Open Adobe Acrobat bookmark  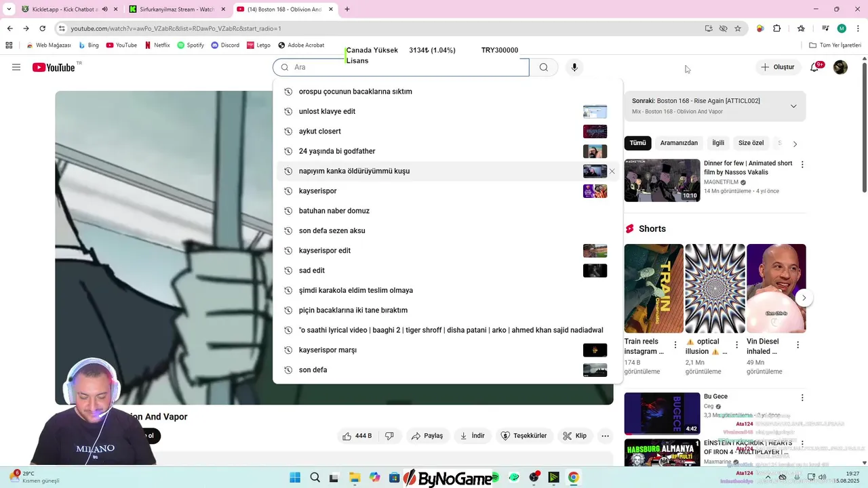point(301,45)
